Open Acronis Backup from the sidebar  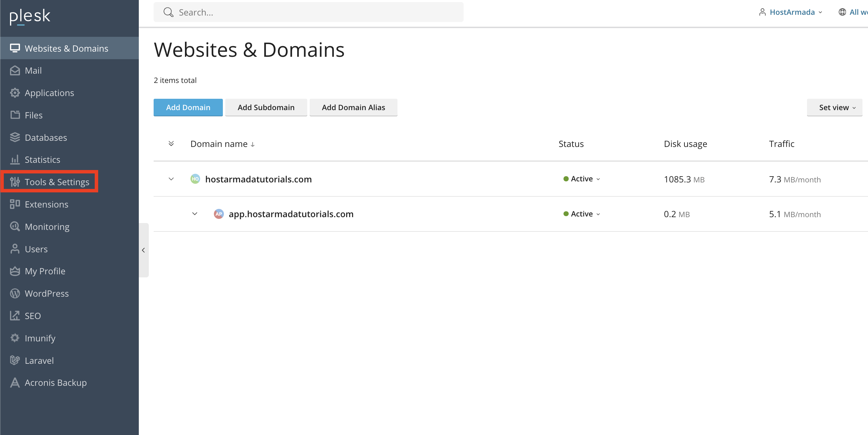pyautogui.click(x=70, y=383)
